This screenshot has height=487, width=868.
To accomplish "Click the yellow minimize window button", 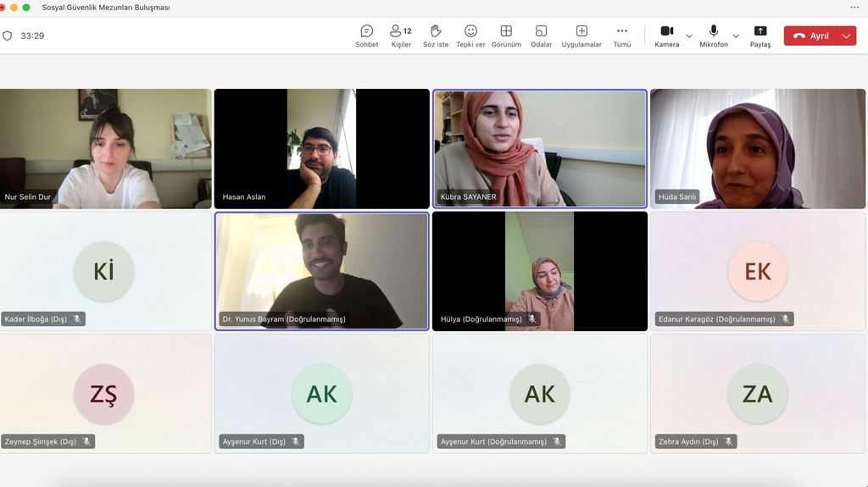I will (x=14, y=7).
